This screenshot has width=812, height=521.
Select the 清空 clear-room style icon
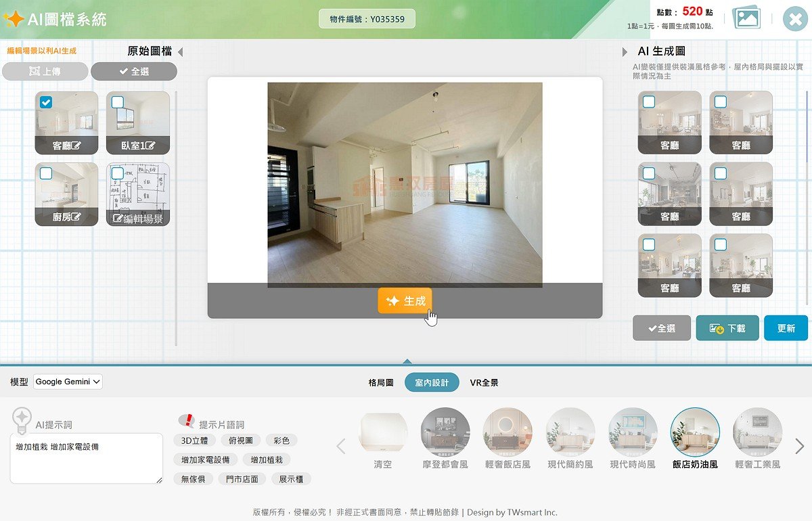(383, 432)
